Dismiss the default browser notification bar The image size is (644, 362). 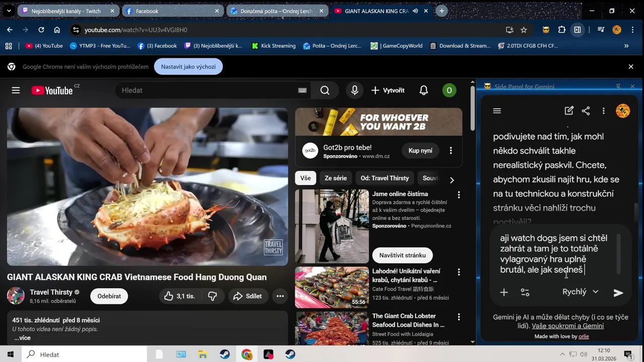coord(631,66)
